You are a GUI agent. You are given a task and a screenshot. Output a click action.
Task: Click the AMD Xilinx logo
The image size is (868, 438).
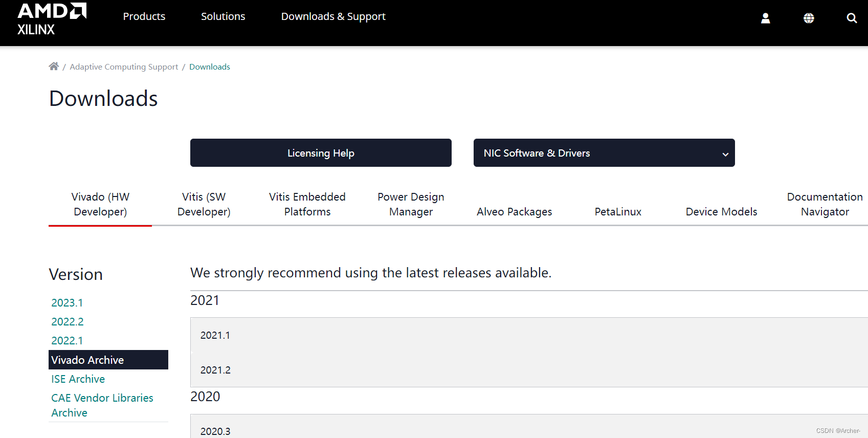[x=52, y=19]
